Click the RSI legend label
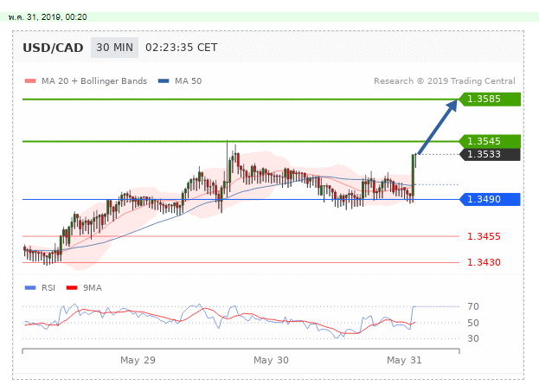The height and width of the screenshot is (392, 539). point(48,288)
